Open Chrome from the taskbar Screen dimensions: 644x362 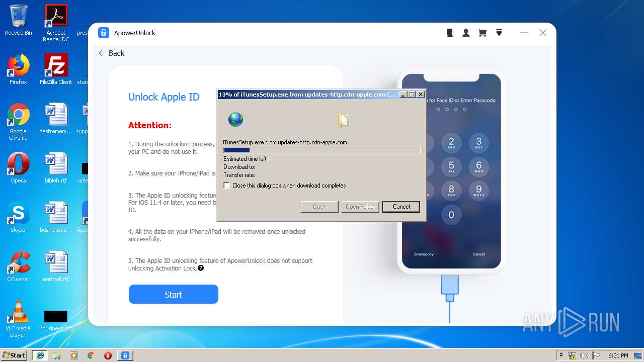[91, 355]
